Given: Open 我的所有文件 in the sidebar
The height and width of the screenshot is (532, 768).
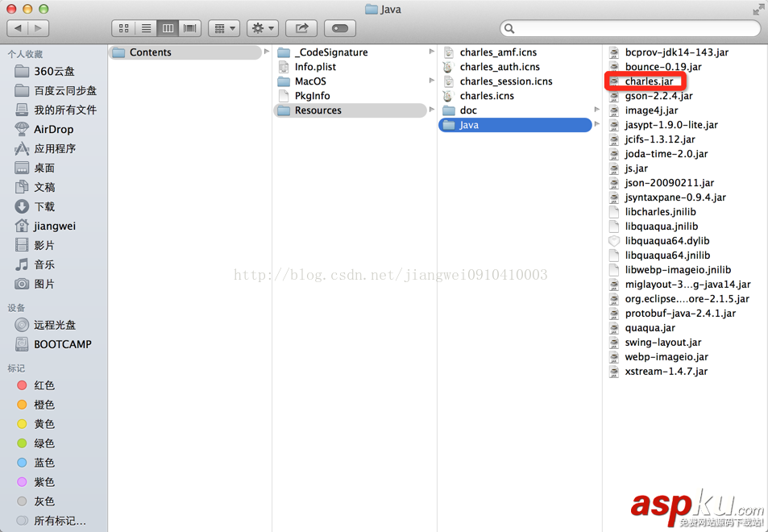Looking at the screenshot, I should [x=54, y=110].
